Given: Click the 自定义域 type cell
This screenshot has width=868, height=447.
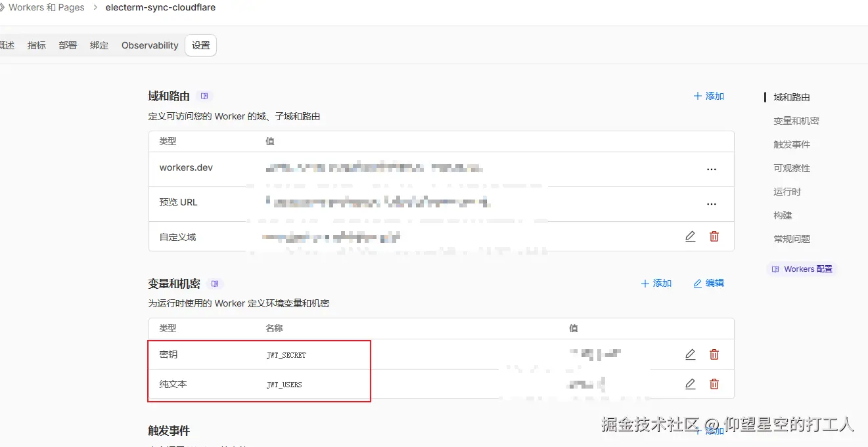Looking at the screenshot, I should point(177,237).
